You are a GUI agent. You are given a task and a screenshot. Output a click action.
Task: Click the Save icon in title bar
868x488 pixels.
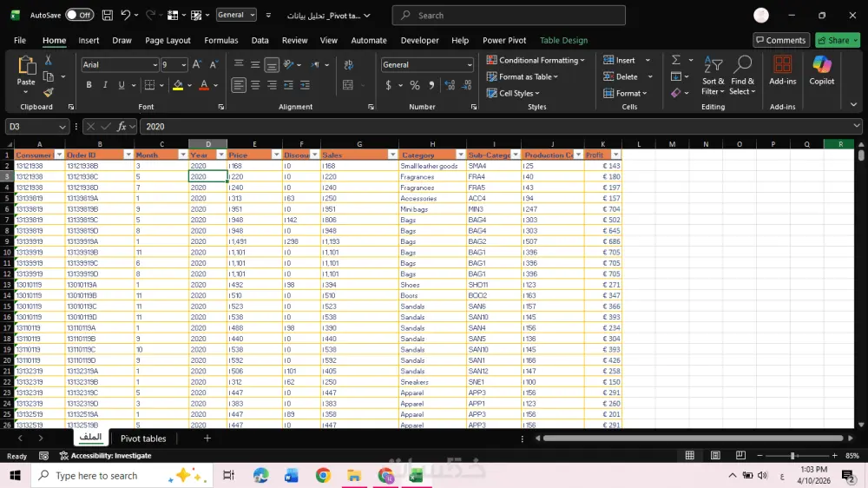(107, 15)
